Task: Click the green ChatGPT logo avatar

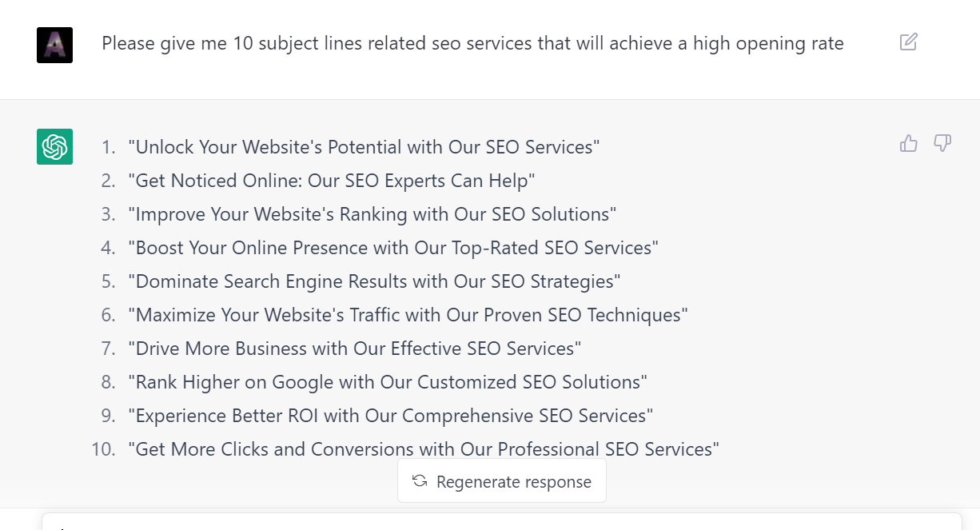Action: (54, 147)
